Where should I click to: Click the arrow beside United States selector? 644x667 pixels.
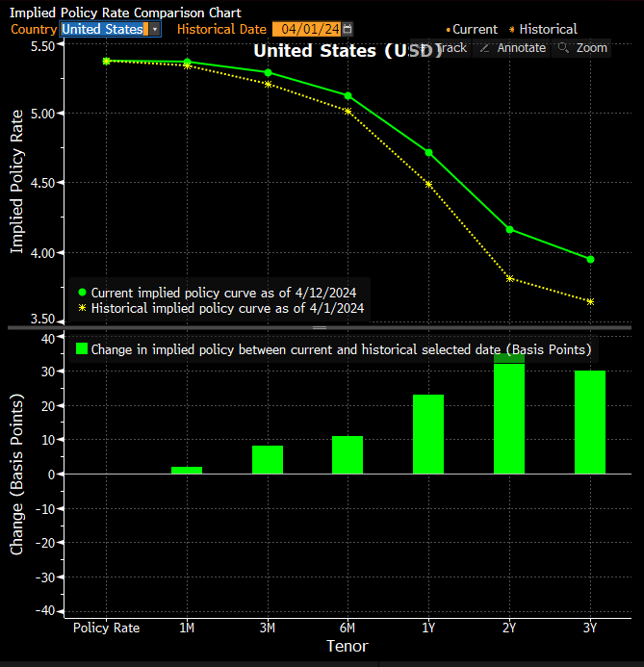pos(155,29)
